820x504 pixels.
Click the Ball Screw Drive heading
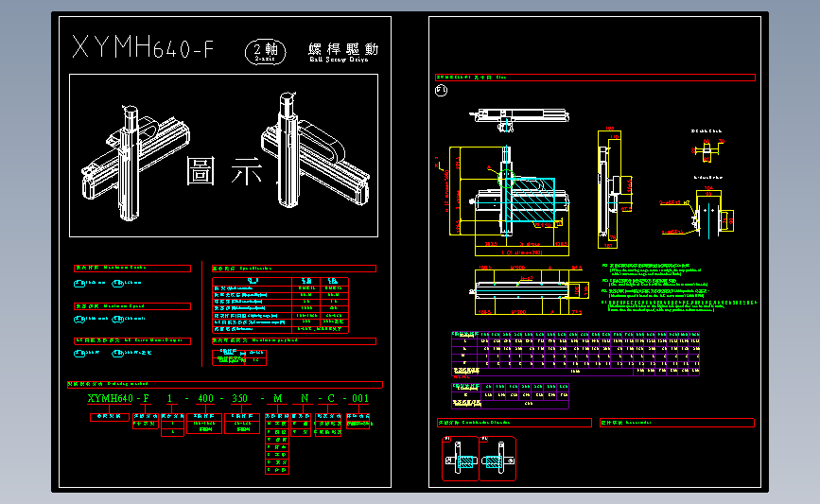click(339, 60)
